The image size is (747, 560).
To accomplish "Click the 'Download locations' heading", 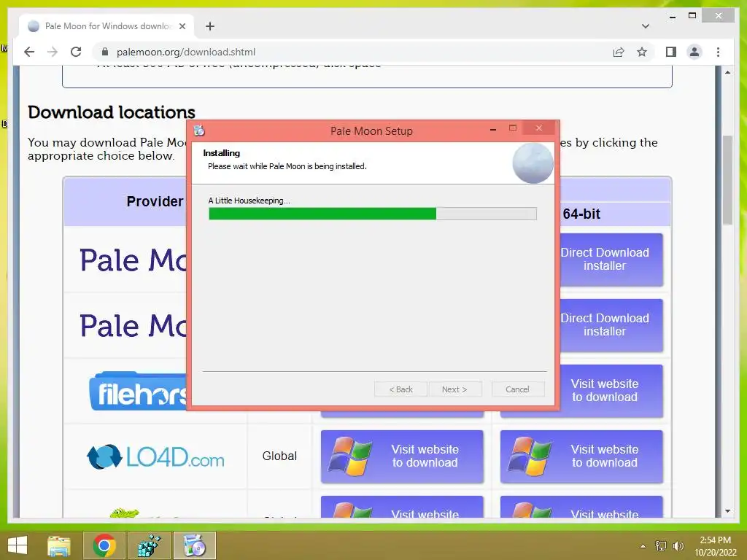I will [112, 112].
